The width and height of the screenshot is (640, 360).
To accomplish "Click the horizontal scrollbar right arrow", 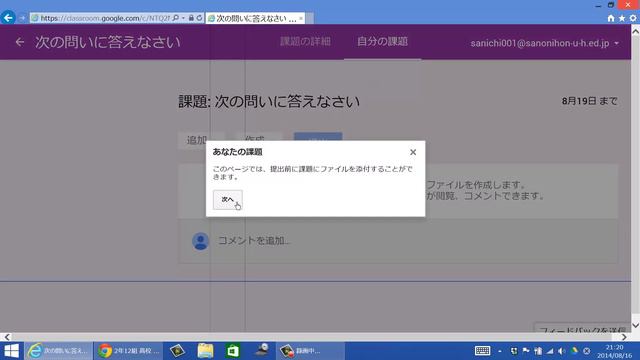I will (624, 337).
